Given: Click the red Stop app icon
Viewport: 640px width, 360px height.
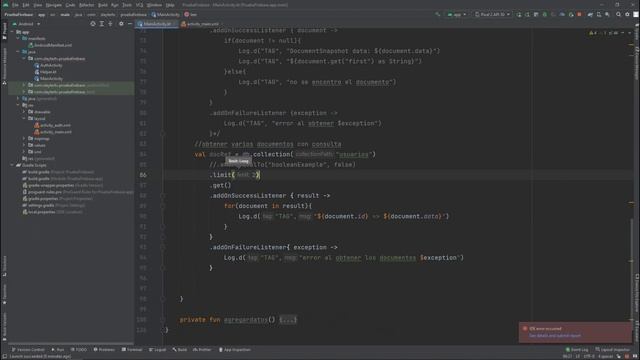Looking at the screenshot, I should [x=579, y=14].
